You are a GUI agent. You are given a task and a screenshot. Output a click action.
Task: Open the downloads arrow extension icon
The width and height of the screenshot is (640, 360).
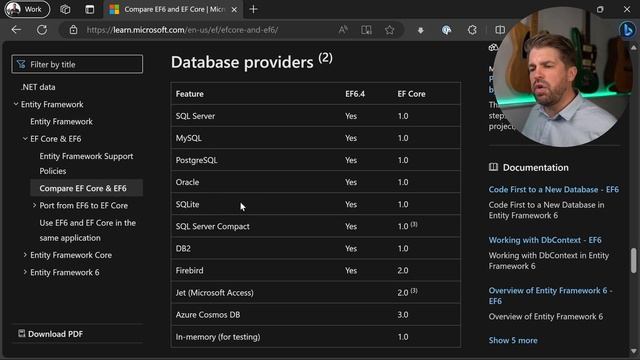(x=420, y=30)
